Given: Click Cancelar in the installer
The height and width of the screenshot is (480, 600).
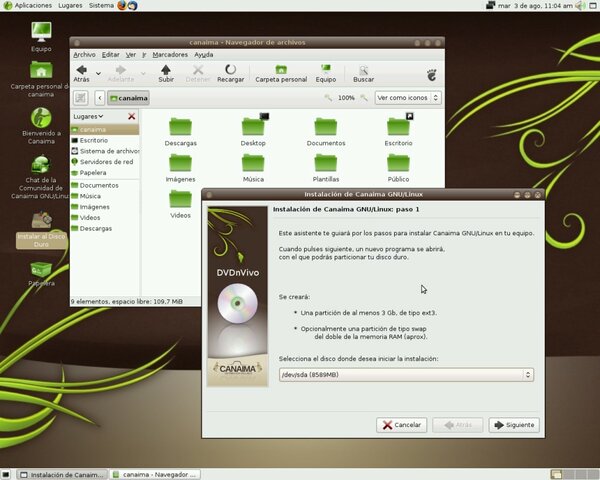Looking at the screenshot, I should pyautogui.click(x=401, y=425).
